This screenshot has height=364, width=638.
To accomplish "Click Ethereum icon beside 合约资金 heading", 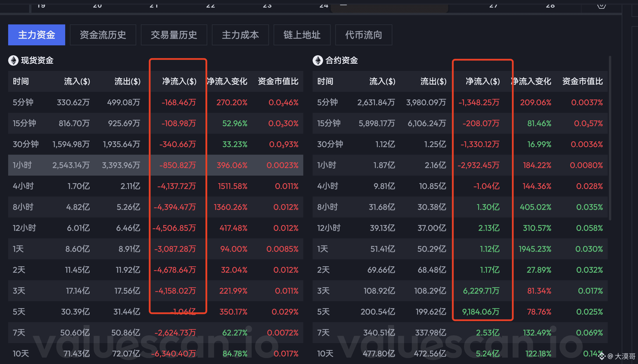I will [x=318, y=60].
